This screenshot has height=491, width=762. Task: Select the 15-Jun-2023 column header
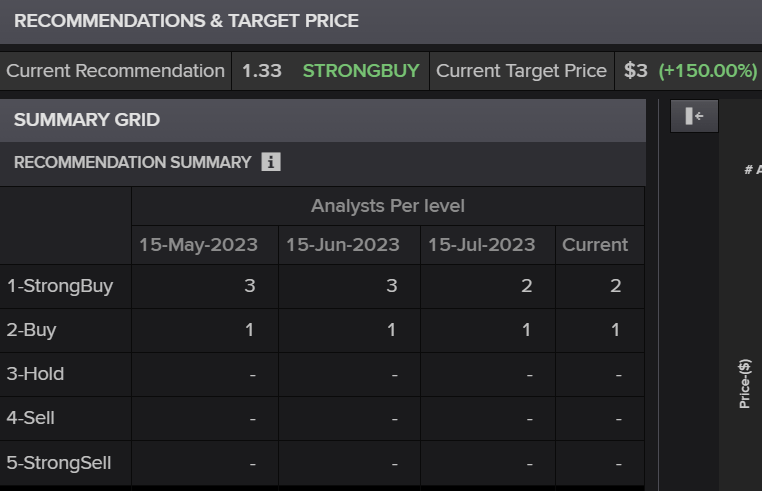pyautogui.click(x=343, y=245)
